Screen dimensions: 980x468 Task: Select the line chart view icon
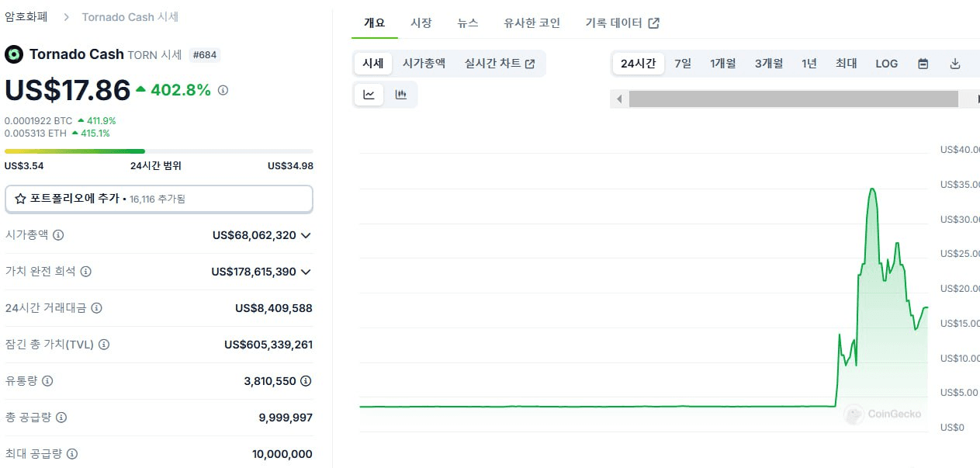pyautogui.click(x=369, y=95)
